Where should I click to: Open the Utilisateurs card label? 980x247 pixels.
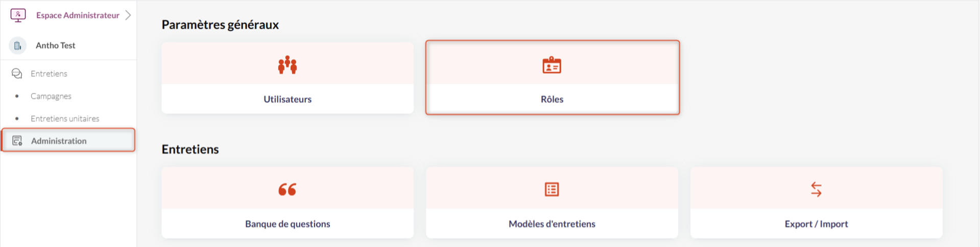pos(288,99)
